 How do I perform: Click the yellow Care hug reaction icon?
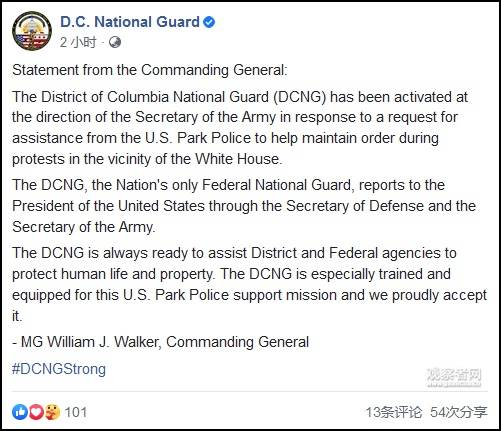coord(52,412)
